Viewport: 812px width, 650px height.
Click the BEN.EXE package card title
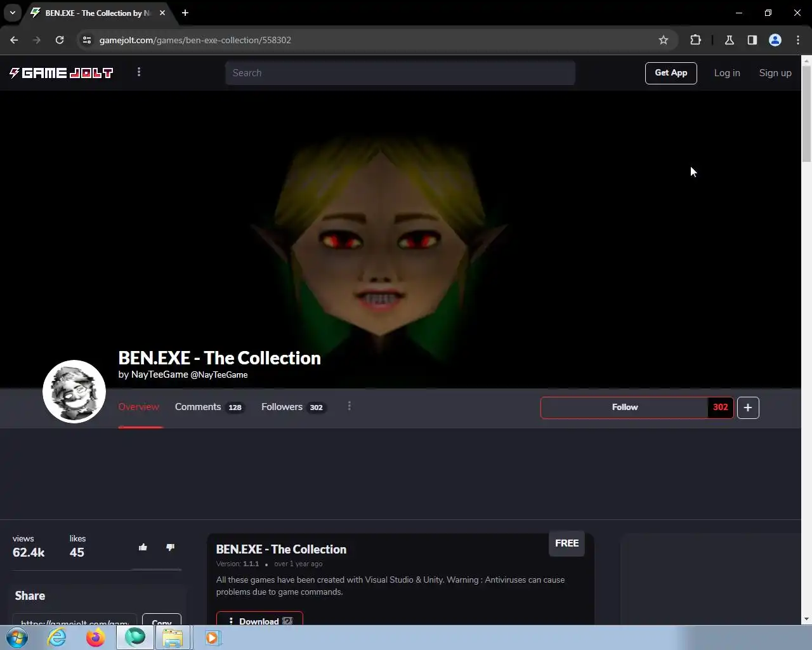[x=281, y=550]
